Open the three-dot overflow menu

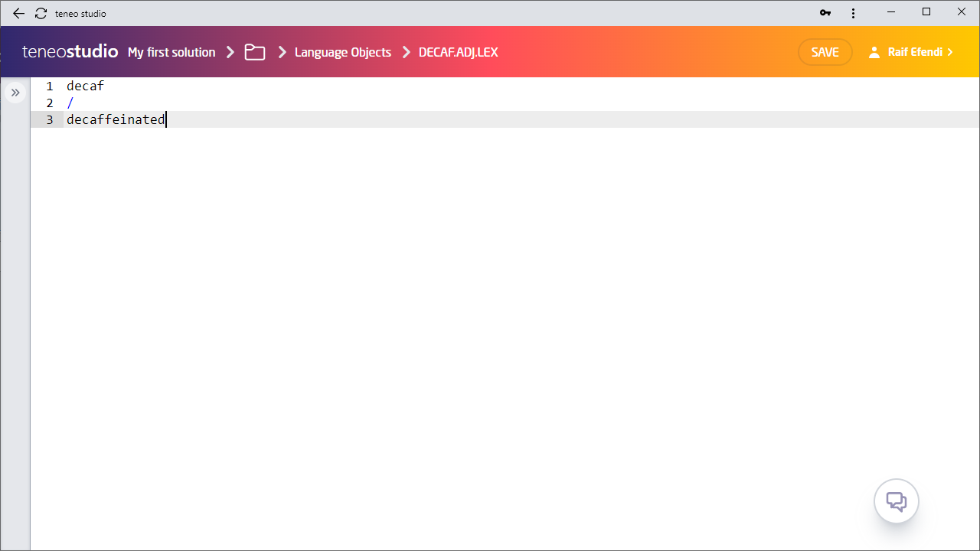tap(853, 13)
